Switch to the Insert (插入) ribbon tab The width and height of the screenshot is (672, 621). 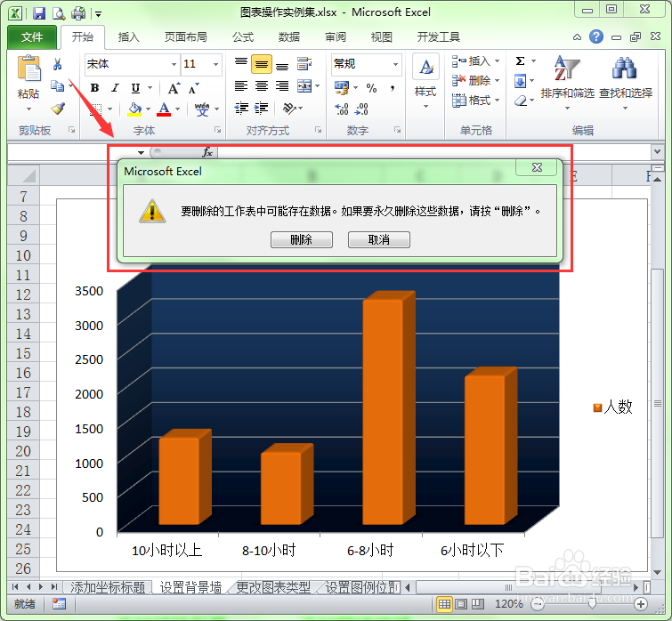[x=128, y=37]
